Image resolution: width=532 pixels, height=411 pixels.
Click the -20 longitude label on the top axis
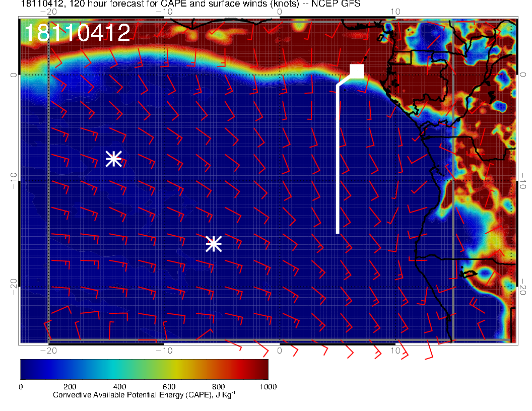(x=48, y=12)
